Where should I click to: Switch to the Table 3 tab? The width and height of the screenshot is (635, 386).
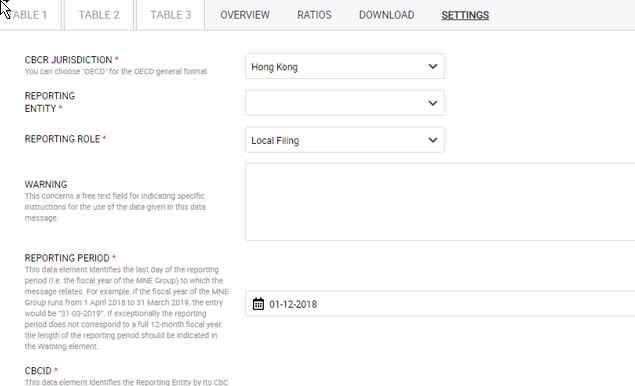point(170,15)
